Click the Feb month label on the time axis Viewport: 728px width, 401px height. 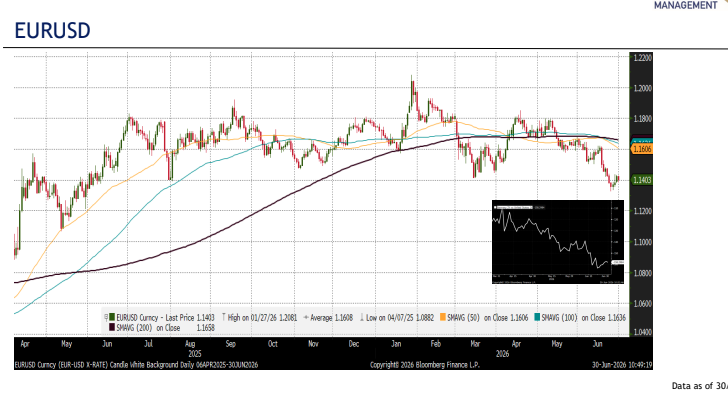436,344
